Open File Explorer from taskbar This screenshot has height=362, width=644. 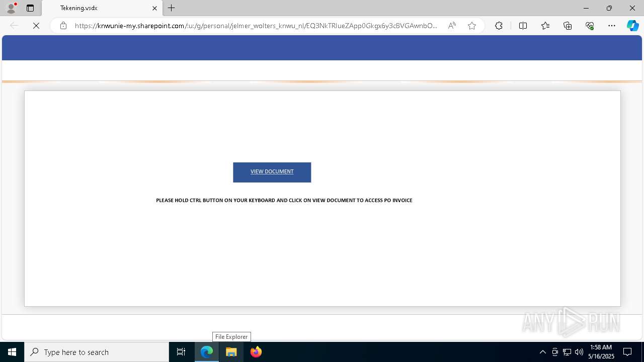231,352
